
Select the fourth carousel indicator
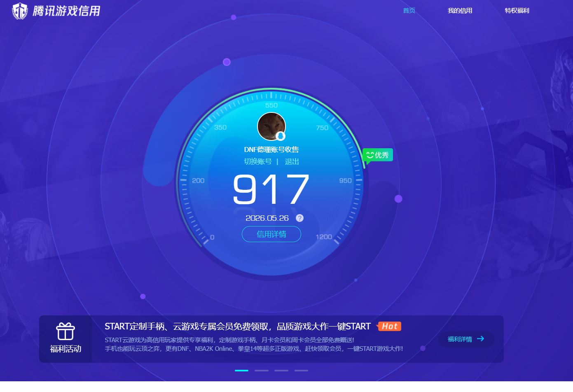click(x=301, y=371)
